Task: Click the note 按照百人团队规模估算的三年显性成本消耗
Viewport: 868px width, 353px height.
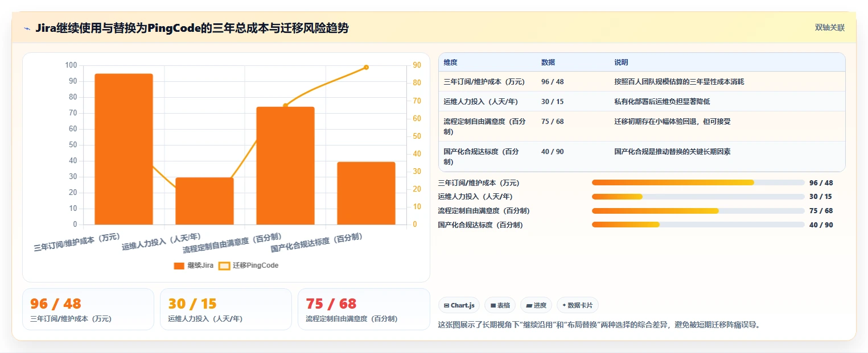Action: 679,81
